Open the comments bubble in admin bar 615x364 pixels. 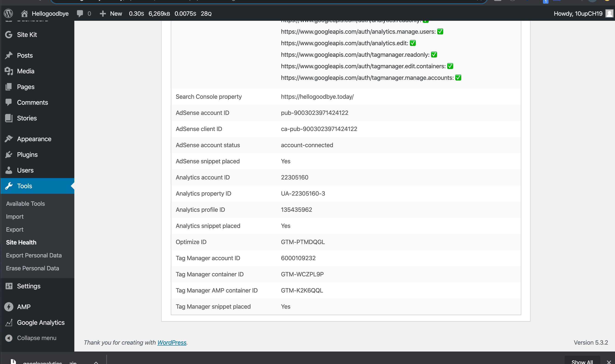(x=80, y=13)
